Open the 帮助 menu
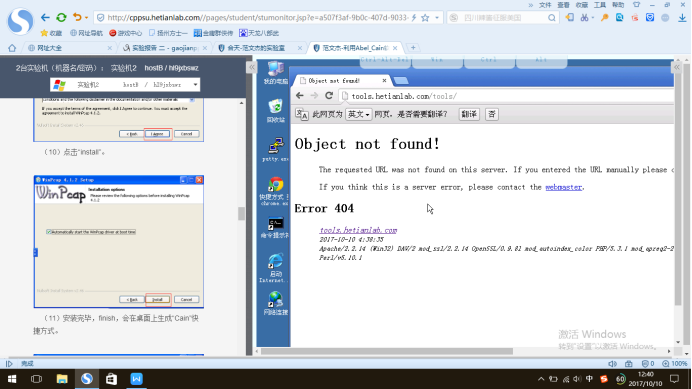Screen dimensions: 692x389 click(618, 5)
